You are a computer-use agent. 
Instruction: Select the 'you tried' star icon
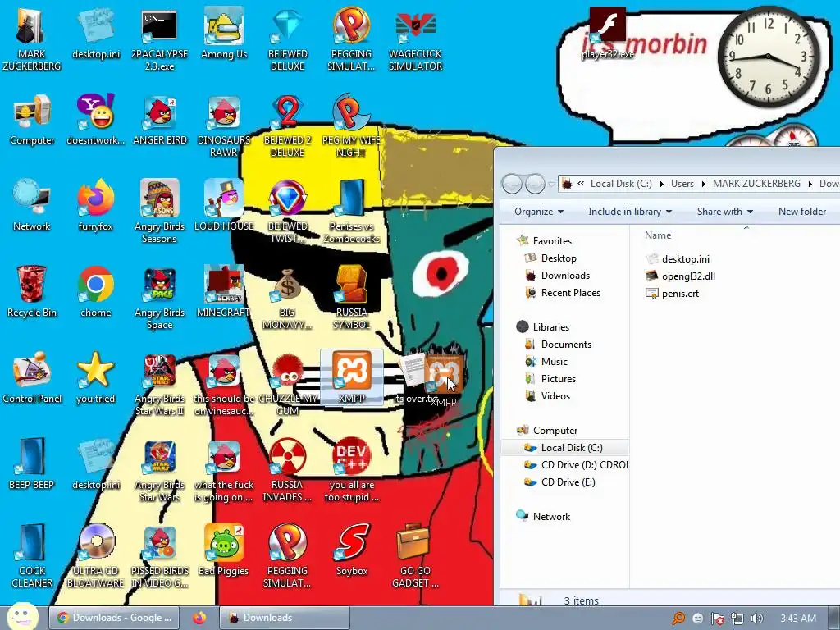95,379
